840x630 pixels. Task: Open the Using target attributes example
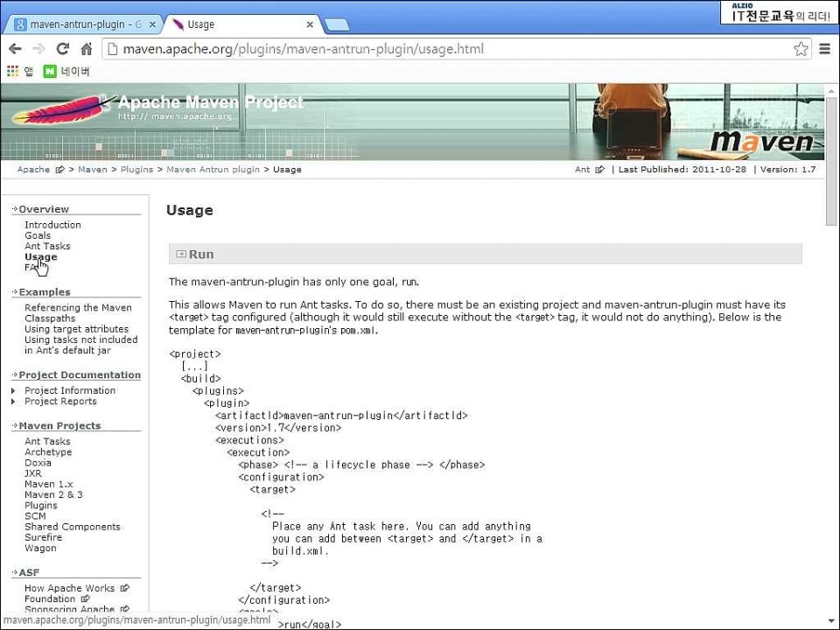(x=77, y=329)
